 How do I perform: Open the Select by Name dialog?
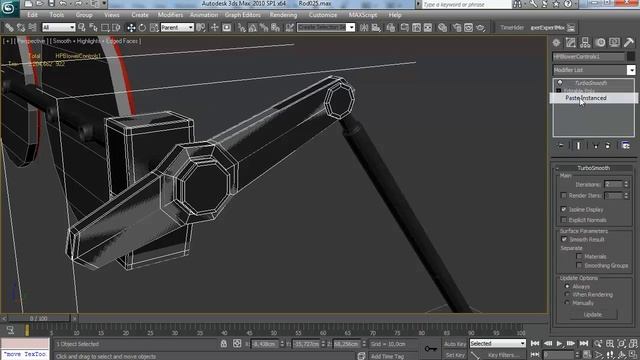pos(93,27)
